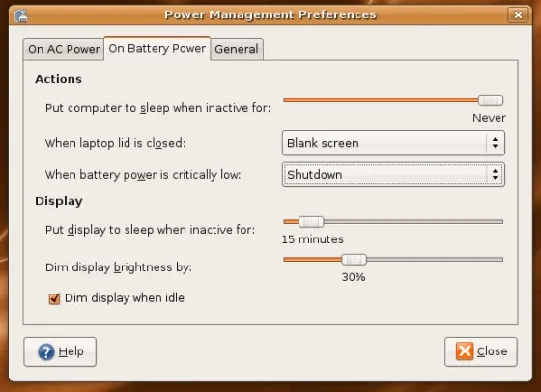Image resolution: width=541 pixels, height=392 pixels.
Task: Click the Close button
Action: (481, 351)
